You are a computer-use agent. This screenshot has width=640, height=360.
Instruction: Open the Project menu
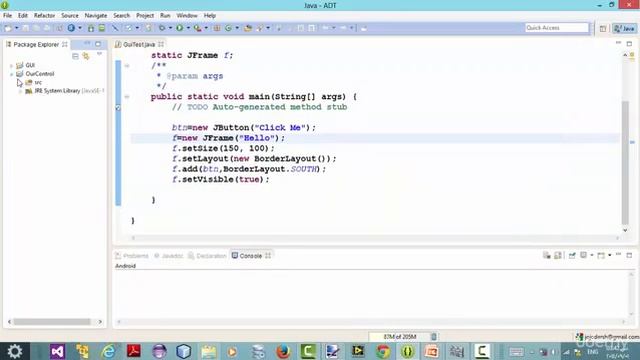[145, 16]
